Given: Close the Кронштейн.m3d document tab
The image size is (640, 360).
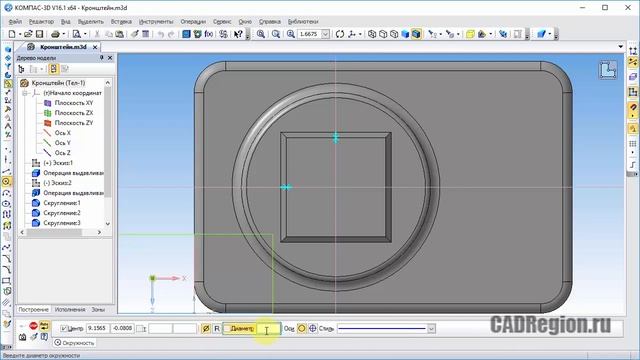Looking at the screenshot, I should click(95, 47).
